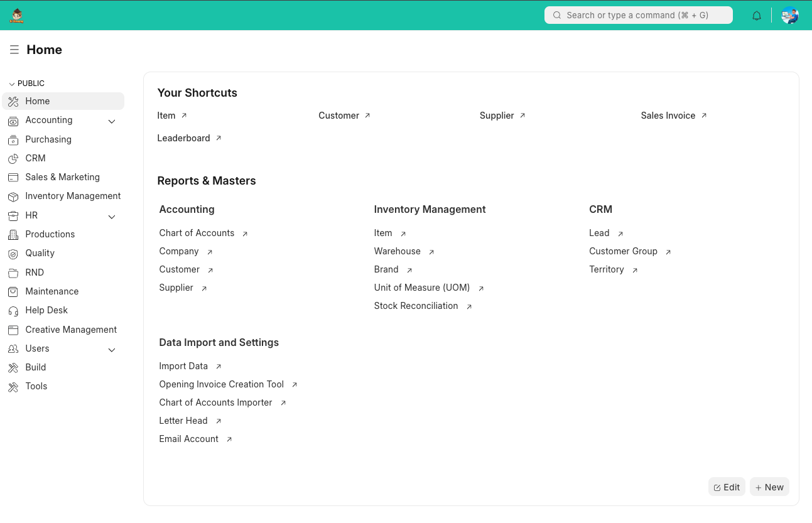Click the Edit button
This screenshot has width=812, height=523.
click(x=727, y=487)
